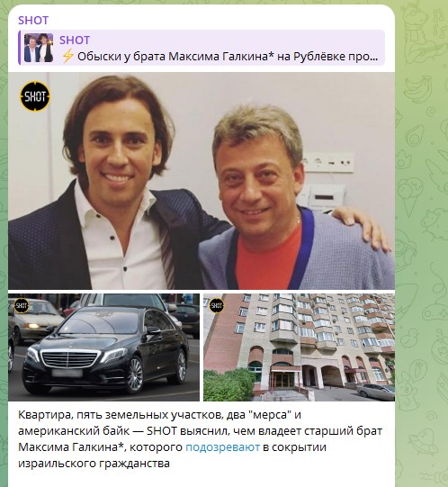This screenshot has width=448, height=487.
Task: Click the building entrance door in photo
Action: 282,381
